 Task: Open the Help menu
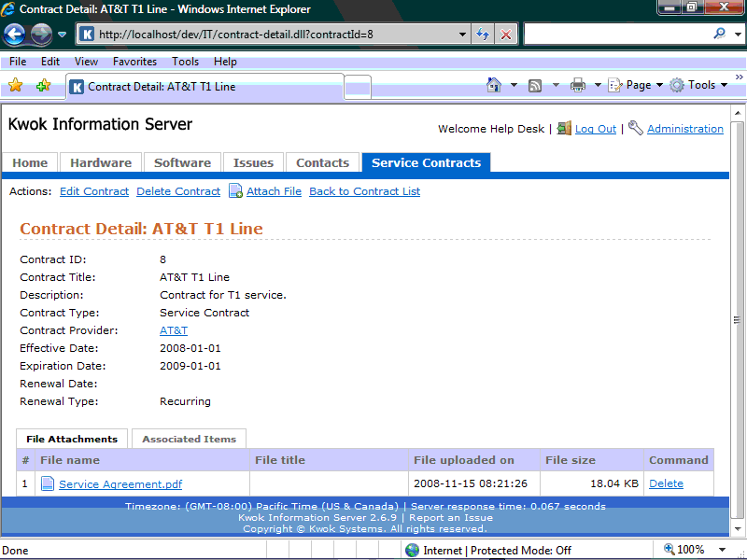point(225,62)
